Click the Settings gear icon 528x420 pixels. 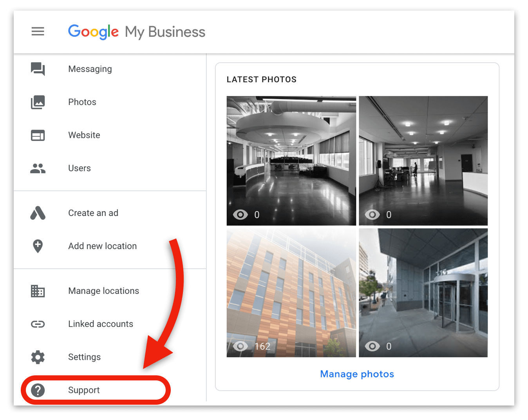pyautogui.click(x=38, y=357)
